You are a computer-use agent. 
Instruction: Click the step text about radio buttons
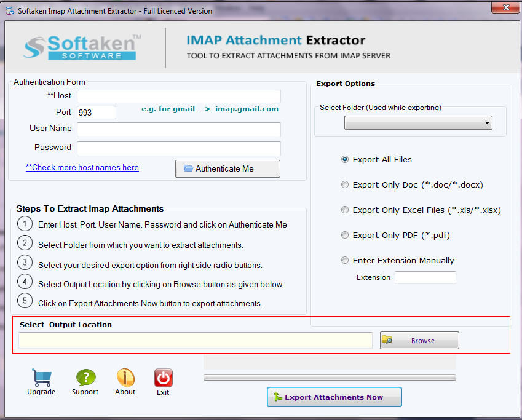(150, 266)
